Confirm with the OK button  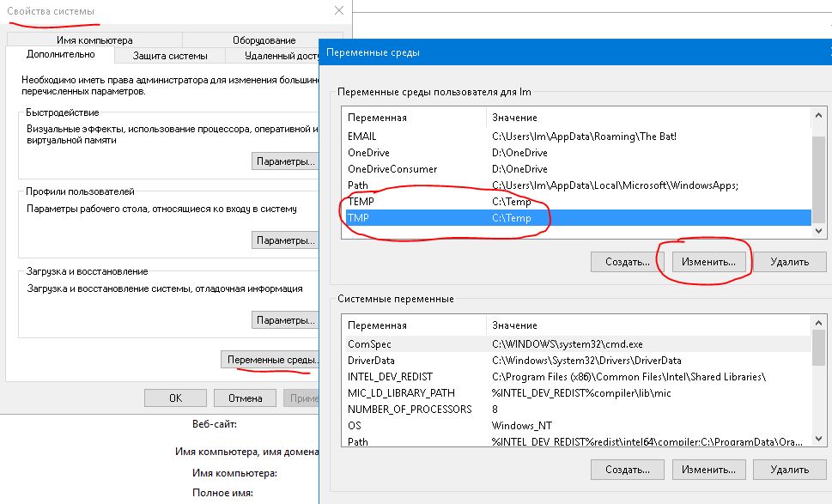coord(176,398)
